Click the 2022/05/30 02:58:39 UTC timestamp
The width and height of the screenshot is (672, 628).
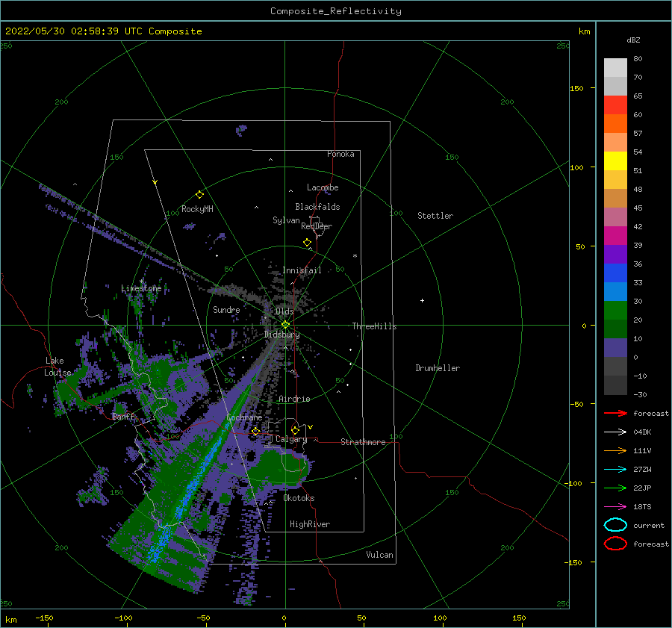[73, 31]
